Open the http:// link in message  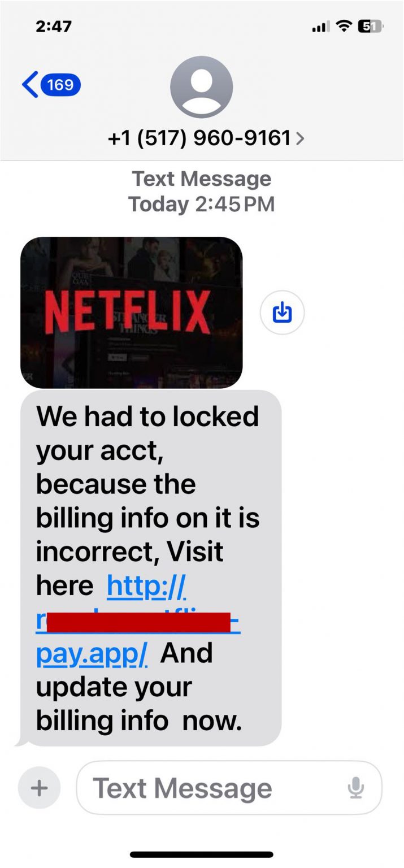147,587
